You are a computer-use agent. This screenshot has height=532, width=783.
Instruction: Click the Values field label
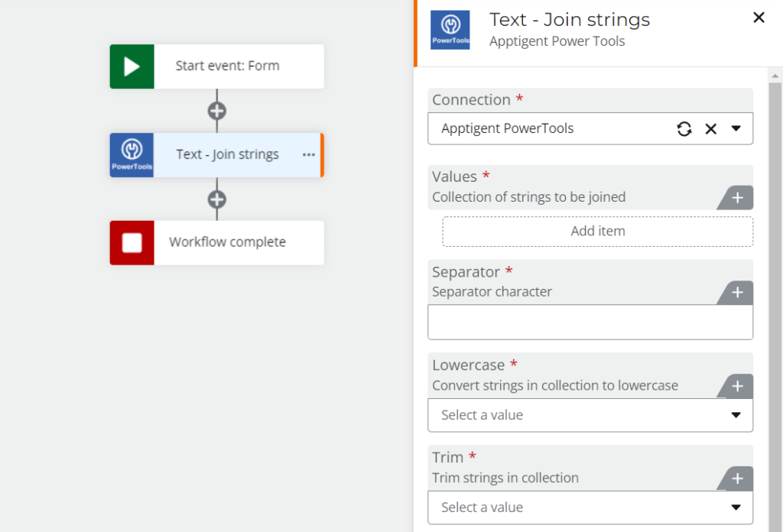click(x=454, y=177)
